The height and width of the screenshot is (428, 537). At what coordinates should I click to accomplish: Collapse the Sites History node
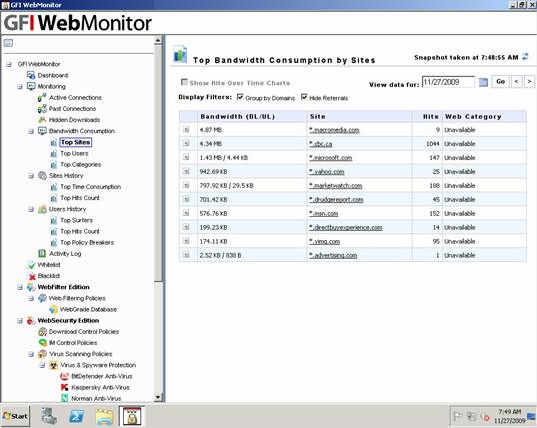(x=31, y=176)
